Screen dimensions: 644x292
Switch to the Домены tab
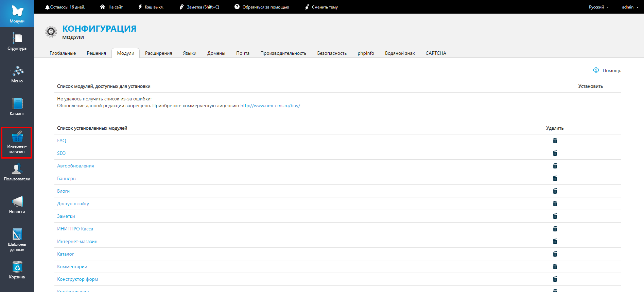[x=216, y=53]
